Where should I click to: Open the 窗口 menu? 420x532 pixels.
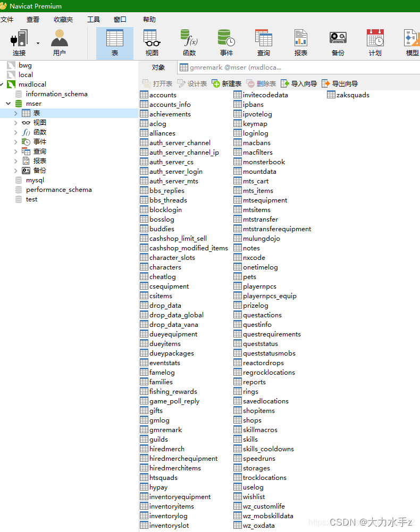120,19
